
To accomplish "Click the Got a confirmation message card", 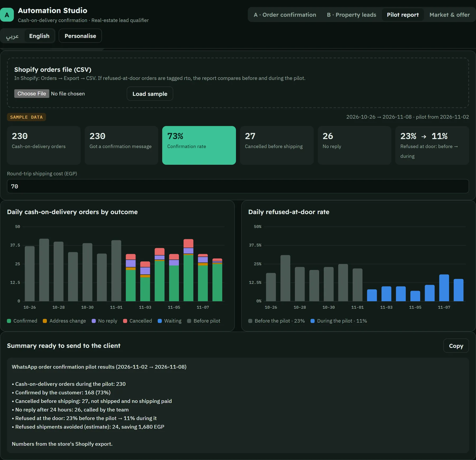I will coord(121,145).
